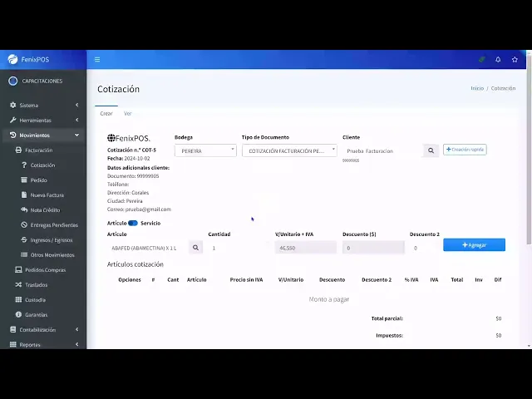The image size is (532, 399).
Task: Click the Opciones column header
Action: pos(130,279)
